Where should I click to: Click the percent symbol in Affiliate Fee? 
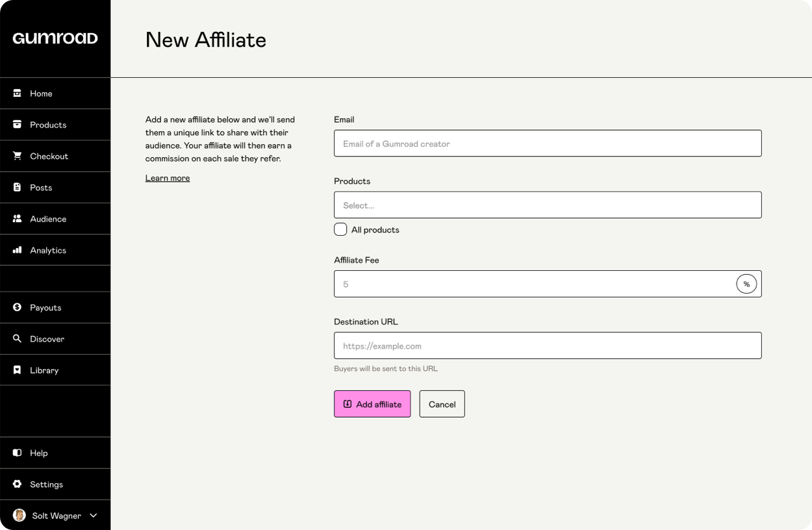(x=746, y=284)
